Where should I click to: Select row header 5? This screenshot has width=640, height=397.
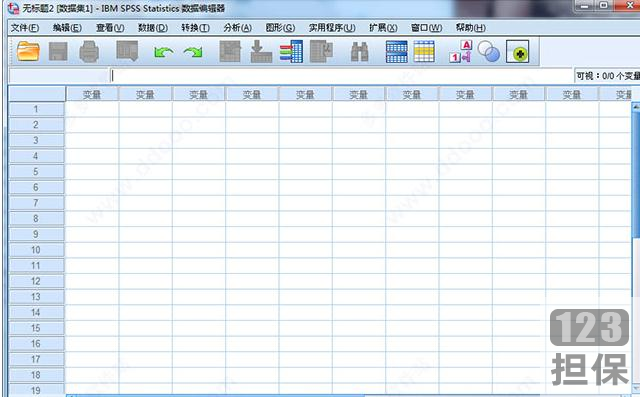(x=36, y=172)
